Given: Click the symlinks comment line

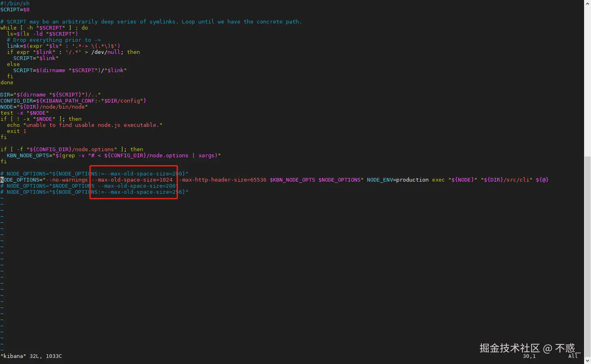Looking at the screenshot, I should [x=151, y=21].
